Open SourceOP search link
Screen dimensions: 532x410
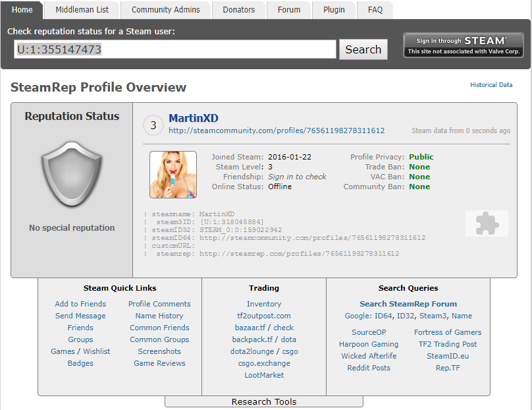coord(369,332)
